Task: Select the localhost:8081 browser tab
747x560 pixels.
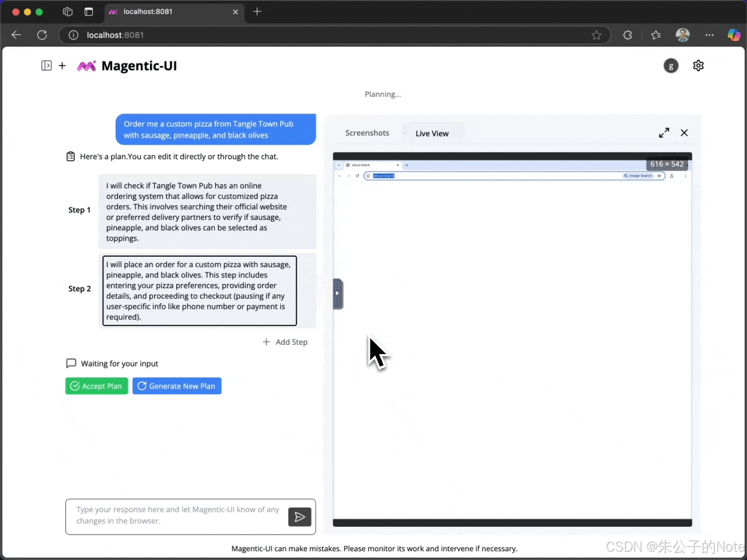Action: [174, 11]
